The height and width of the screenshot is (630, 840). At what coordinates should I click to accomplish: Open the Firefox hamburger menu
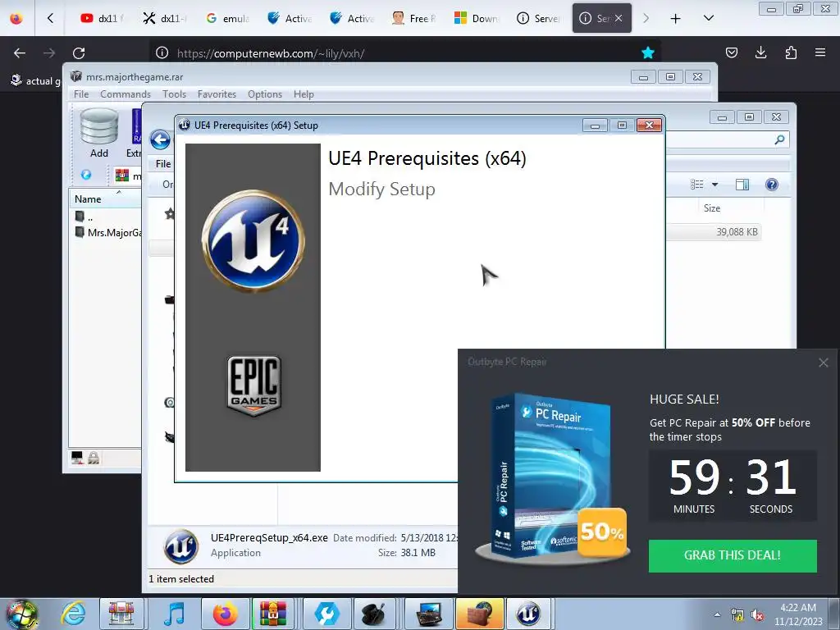click(x=819, y=52)
